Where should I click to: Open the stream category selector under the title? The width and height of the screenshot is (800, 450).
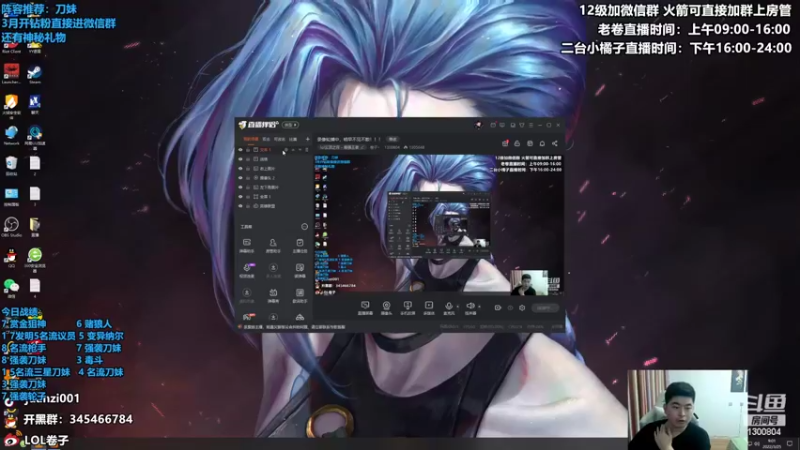[x=342, y=147]
